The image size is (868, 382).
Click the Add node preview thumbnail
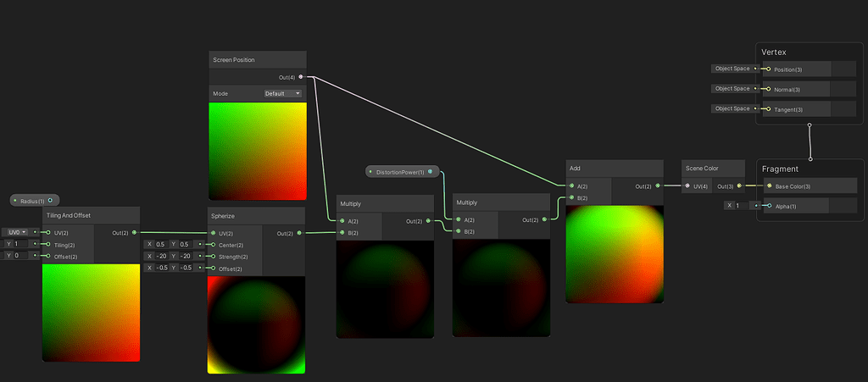615,254
